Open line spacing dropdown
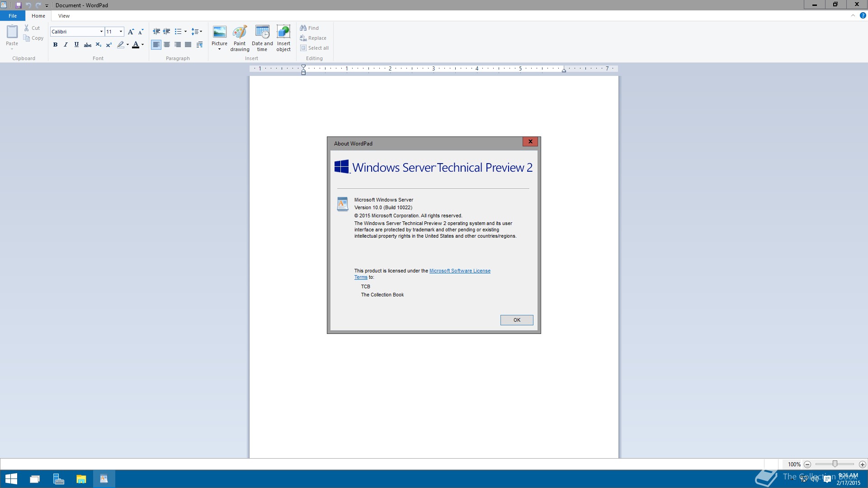The image size is (868, 488). click(x=197, y=32)
